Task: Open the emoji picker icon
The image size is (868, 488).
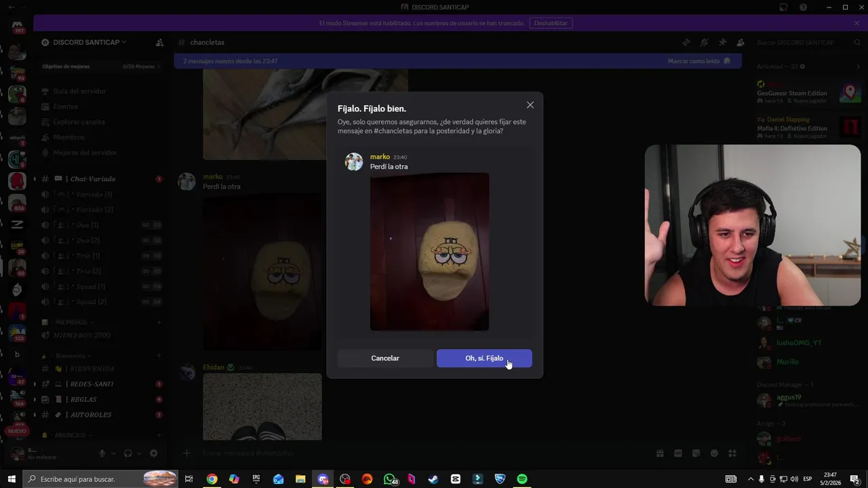Action: point(714,453)
